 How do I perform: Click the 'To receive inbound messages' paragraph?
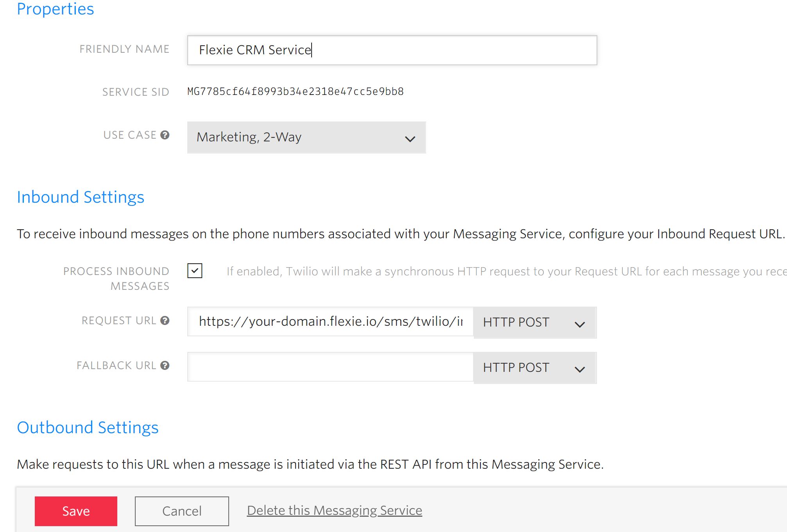[401, 234]
